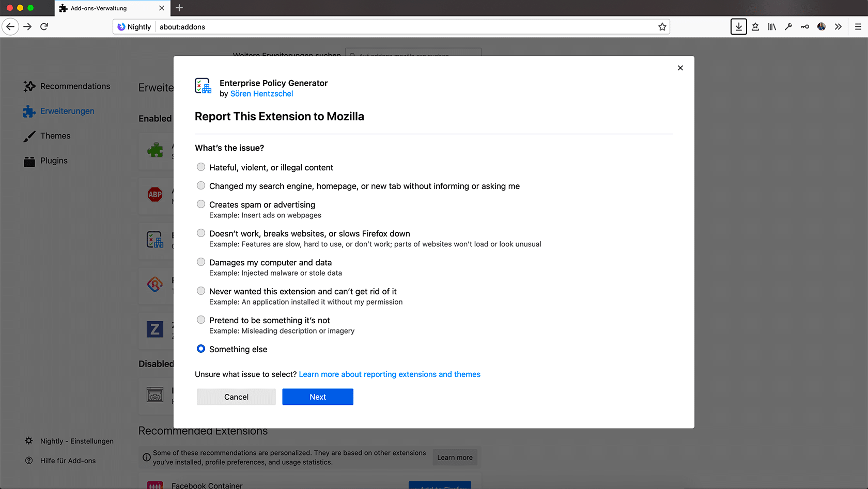
Task: Open the key (logins) toolbar icon
Action: 805,27
